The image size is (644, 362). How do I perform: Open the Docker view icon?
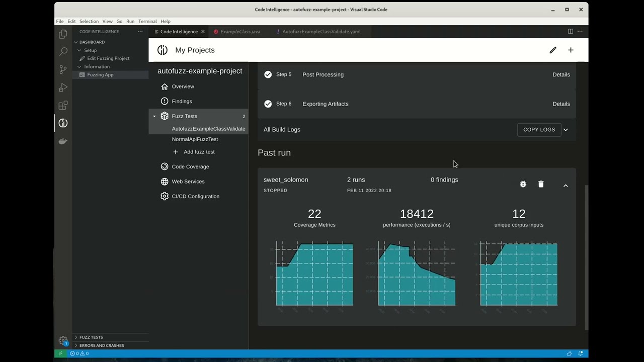63,141
